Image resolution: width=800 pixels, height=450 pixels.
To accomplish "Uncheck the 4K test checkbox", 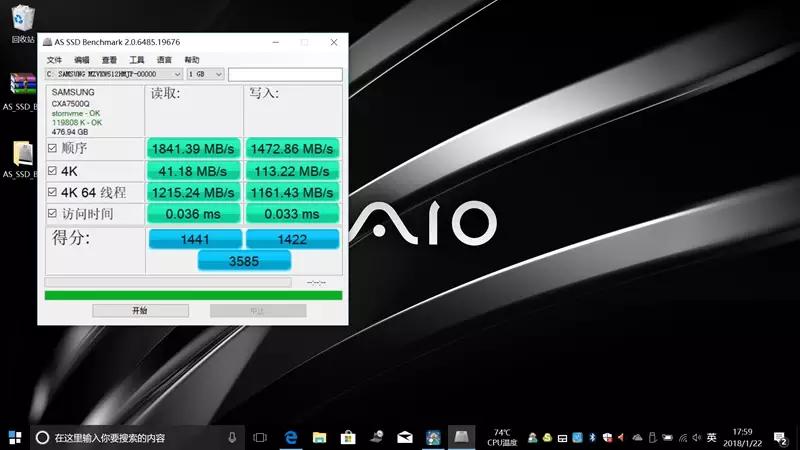I will pyautogui.click(x=52, y=170).
